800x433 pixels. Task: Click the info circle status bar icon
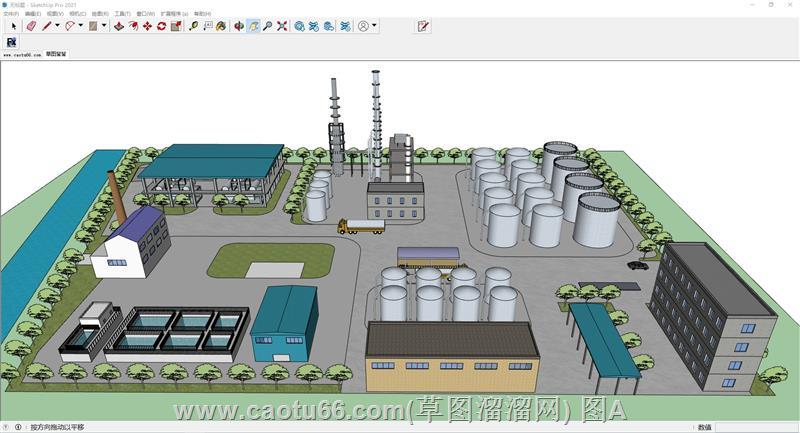[18, 427]
